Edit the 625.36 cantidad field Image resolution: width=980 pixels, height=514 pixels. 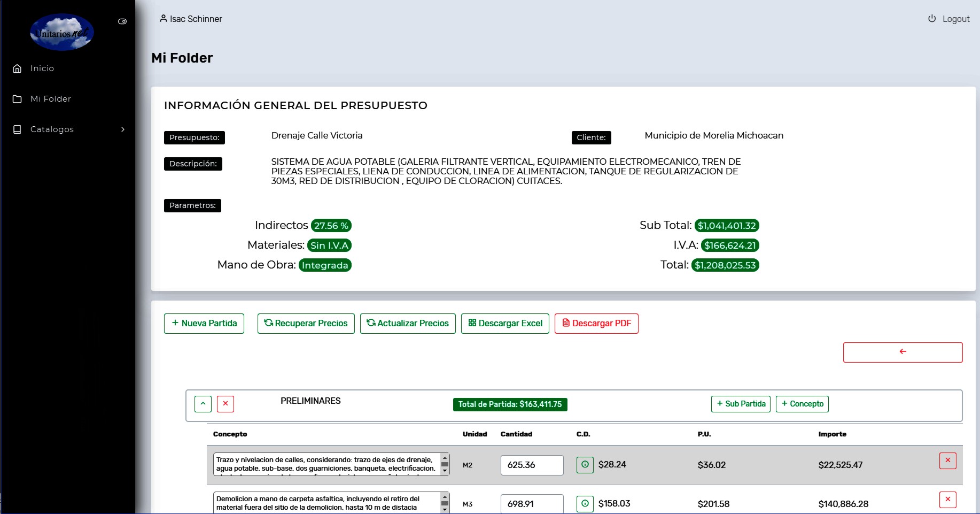click(x=532, y=465)
